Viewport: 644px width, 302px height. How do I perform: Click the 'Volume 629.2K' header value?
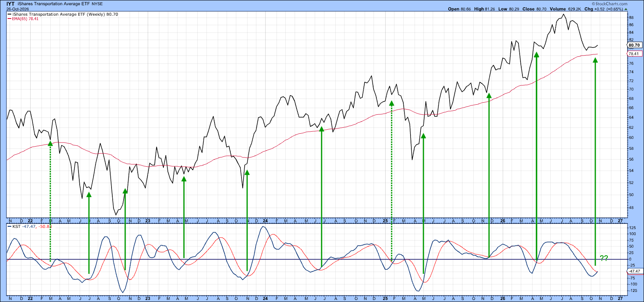tap(566, 9)
